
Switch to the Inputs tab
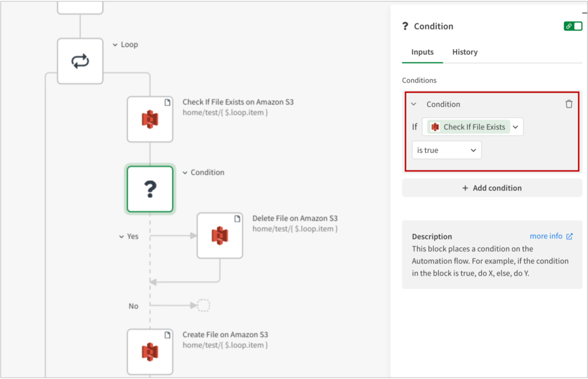coord(422,52)
